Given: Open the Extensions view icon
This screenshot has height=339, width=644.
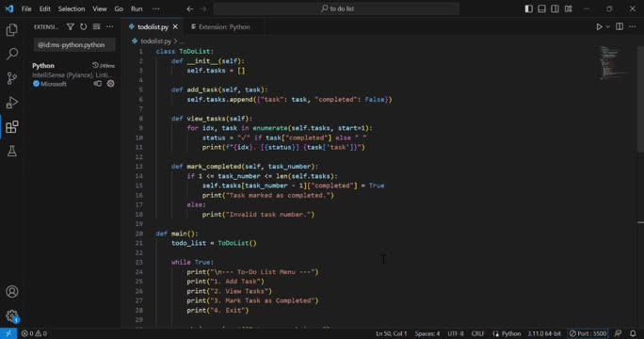Looking at the screenshot, I should point(12,126).
